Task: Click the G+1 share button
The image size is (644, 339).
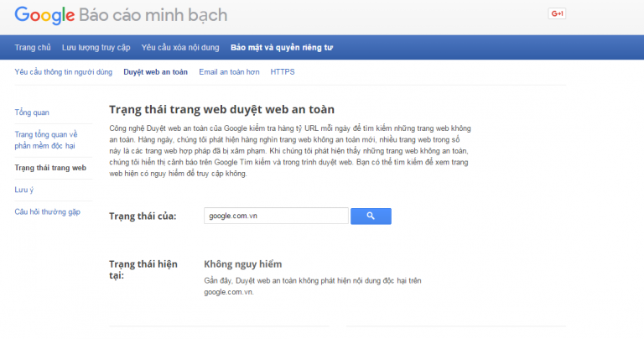Action: click(x=557, y=13)
